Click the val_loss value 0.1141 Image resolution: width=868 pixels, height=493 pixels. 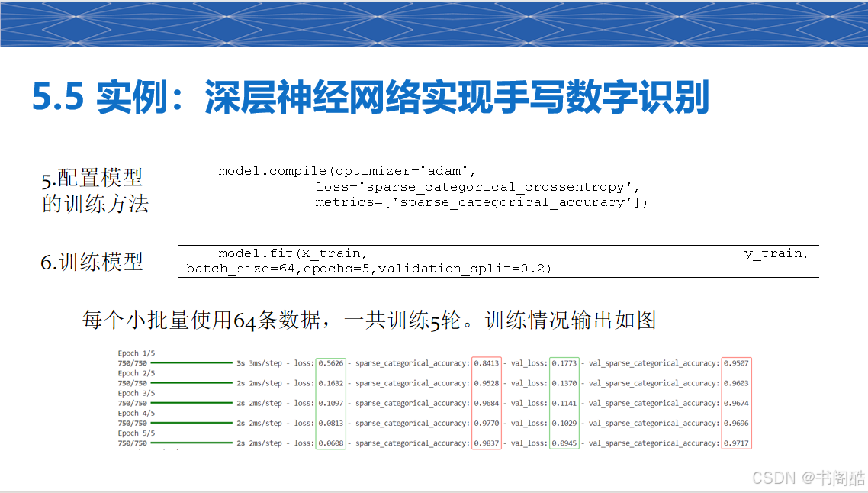click(564, 403)
